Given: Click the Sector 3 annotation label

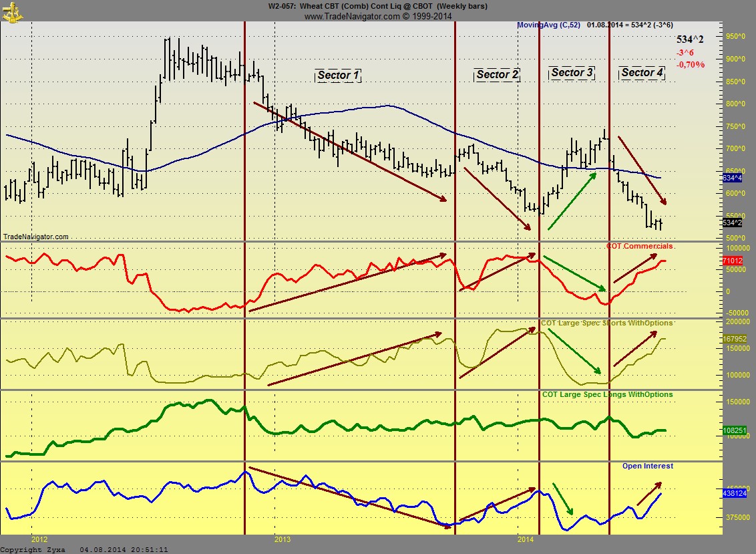Looking at the screenshot, I should click(572, 73).
